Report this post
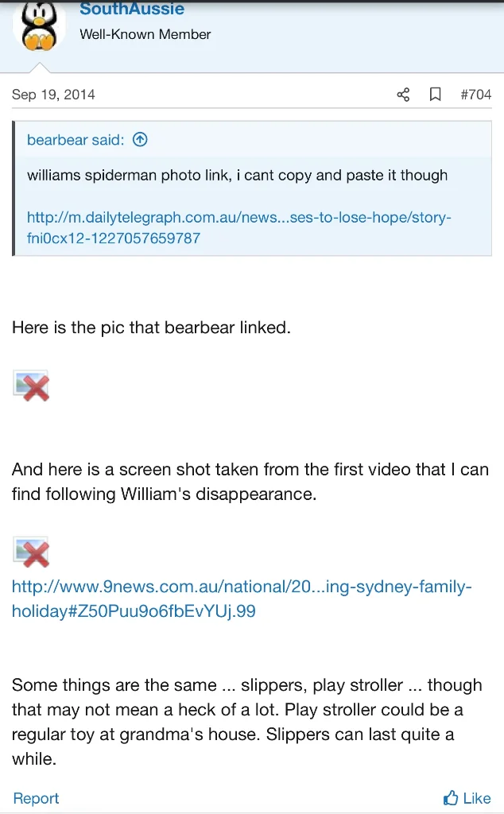The width and height of the screenshot is (504, 814). 36,798
